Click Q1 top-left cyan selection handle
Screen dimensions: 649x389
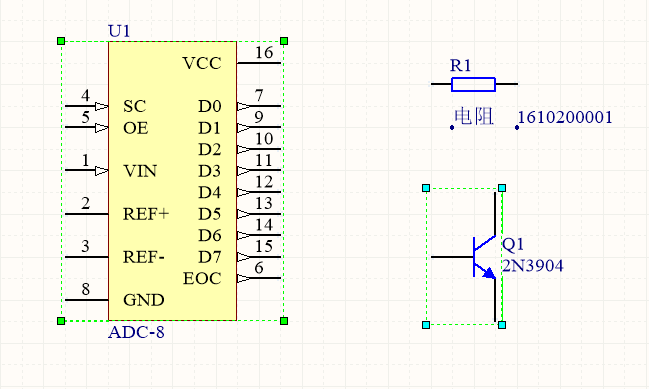point(426,188)
